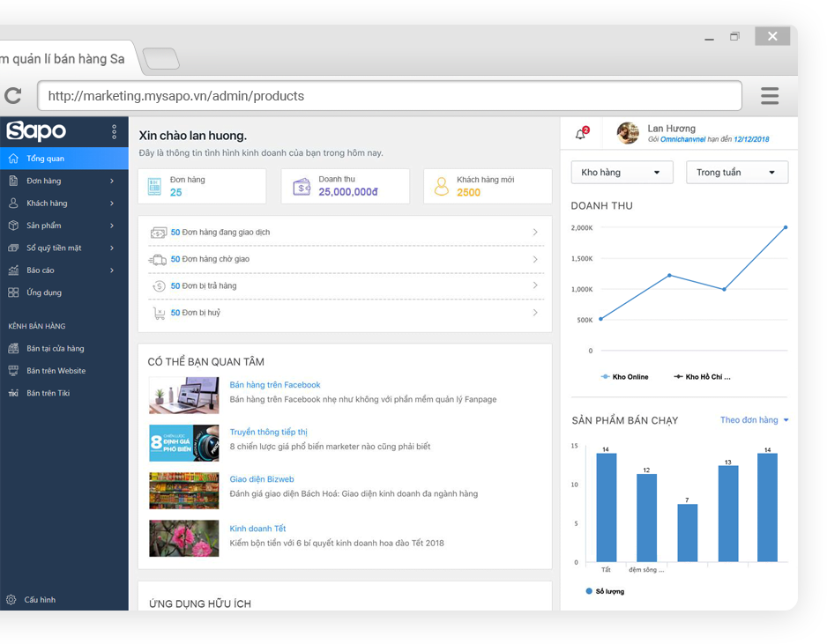Expand the Sản phẩm sidebar chevron
Image resolution: width=827 pixels, height=644 pixels.
click(x=112, y=226)
